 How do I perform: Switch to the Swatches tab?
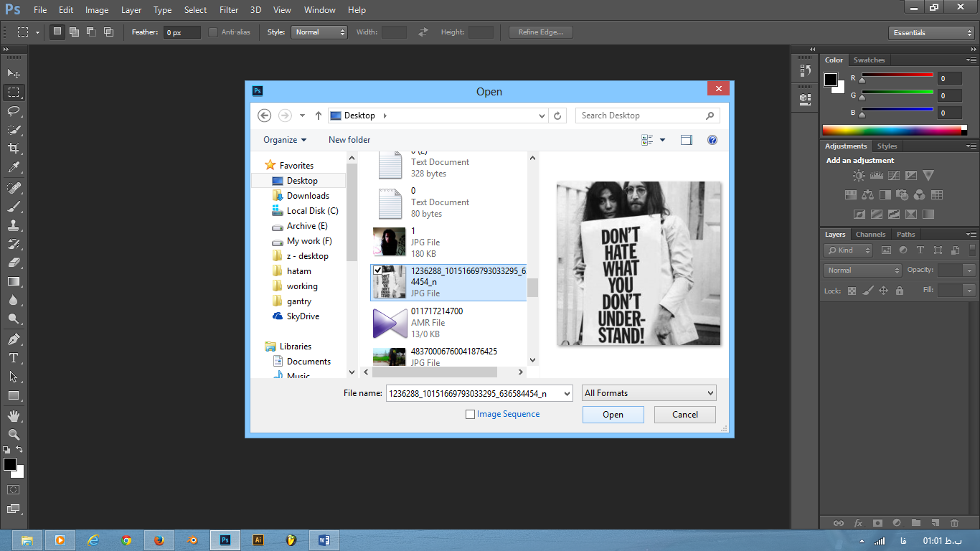(x=869, y=60)
